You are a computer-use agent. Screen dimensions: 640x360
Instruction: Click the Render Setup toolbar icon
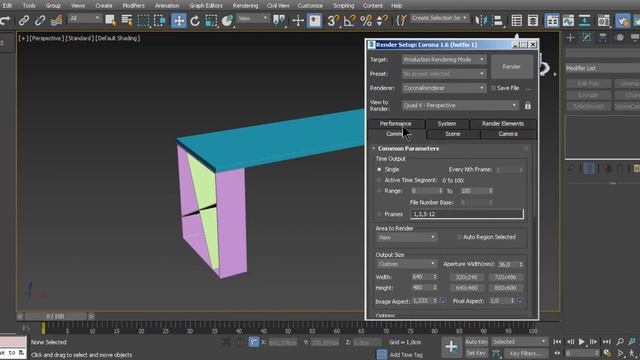click(604, 20)
